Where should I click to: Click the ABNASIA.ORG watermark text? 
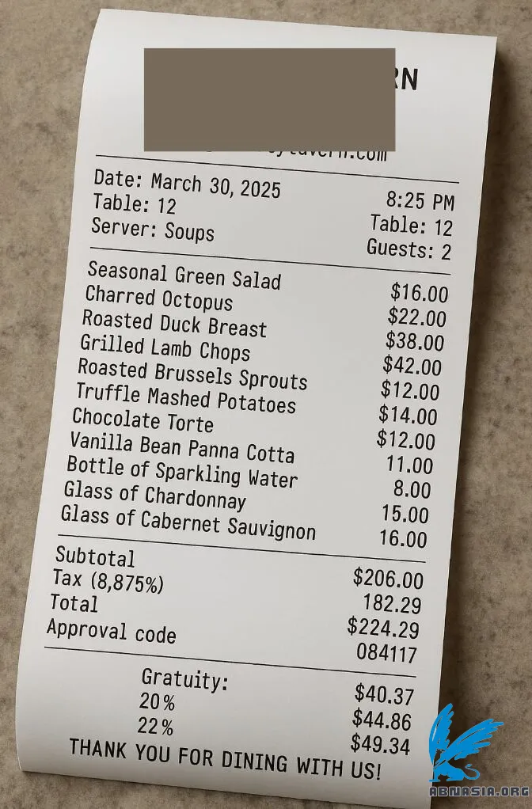(x=480, y=792)
